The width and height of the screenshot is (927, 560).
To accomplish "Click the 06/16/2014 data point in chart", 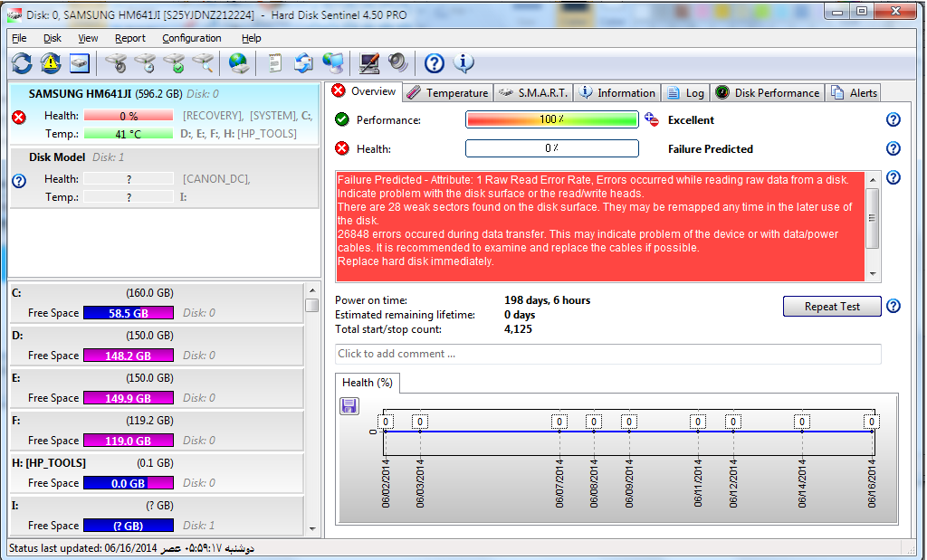I will (x=872, y=432).
